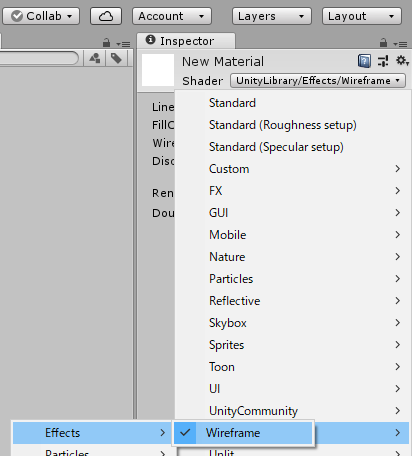Image resolution: width=412 pixels, height=456 pixels.
Task: Open the UI shader submenu
Action: [x=292, y=389]
